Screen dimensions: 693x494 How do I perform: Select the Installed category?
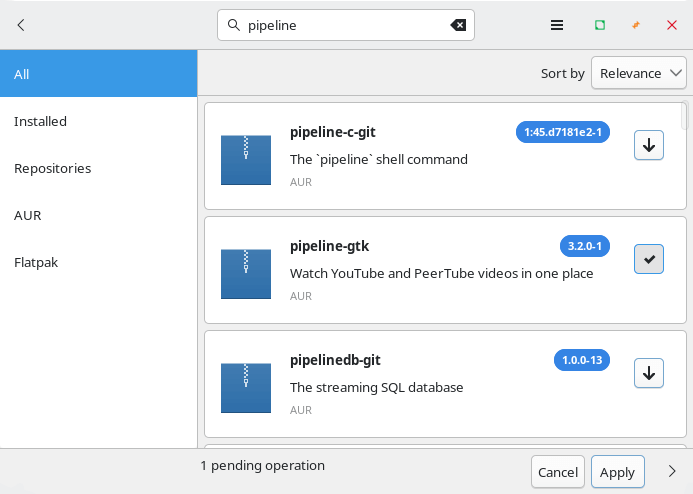[99, 121]
